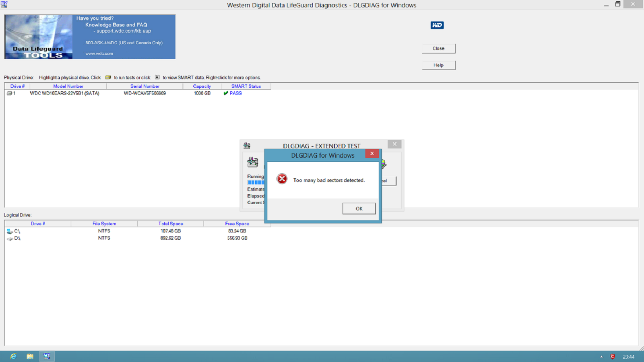Click 83.24 GB free space value
This screenshot has width=644, height=362.
(x=237, y=231)
